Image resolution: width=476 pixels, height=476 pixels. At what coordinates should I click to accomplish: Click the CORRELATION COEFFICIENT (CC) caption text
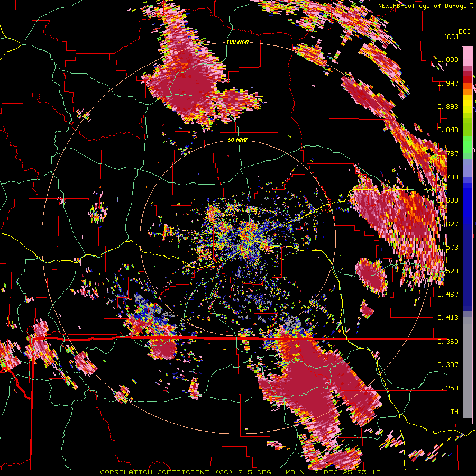click(x=167, y=472)
